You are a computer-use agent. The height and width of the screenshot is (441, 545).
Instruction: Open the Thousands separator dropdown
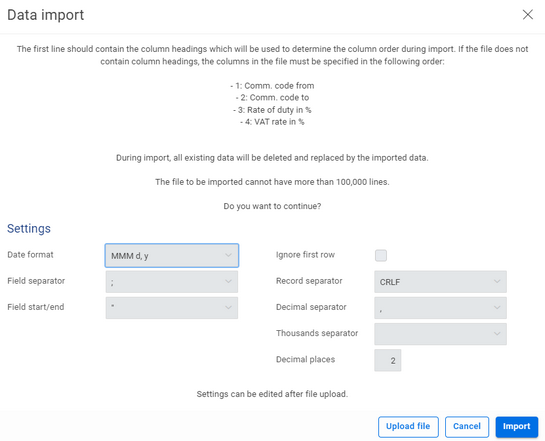coord(440,334)
